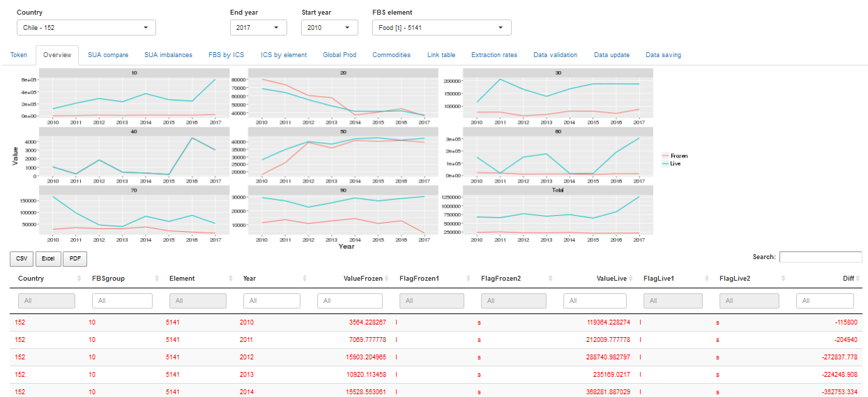The height and width of the screenshot is (397, 868).
Task: Open the Extraction rates tab
Action: (x=494, y=55)
